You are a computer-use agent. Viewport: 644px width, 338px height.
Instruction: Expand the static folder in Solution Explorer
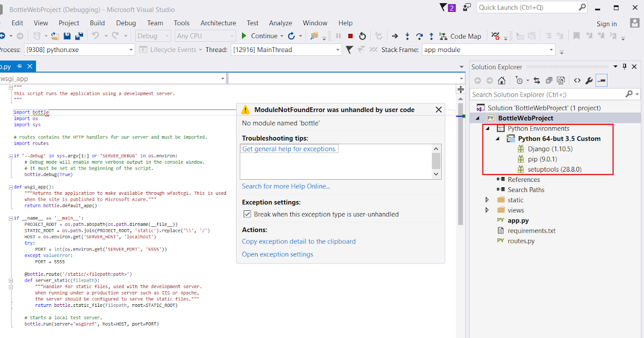487,200
